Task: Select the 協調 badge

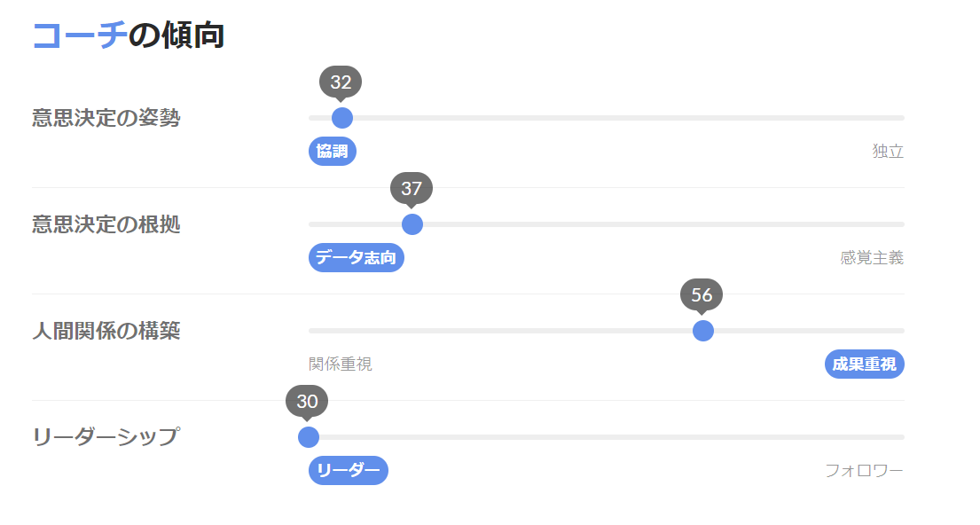Action: point(333,152)
